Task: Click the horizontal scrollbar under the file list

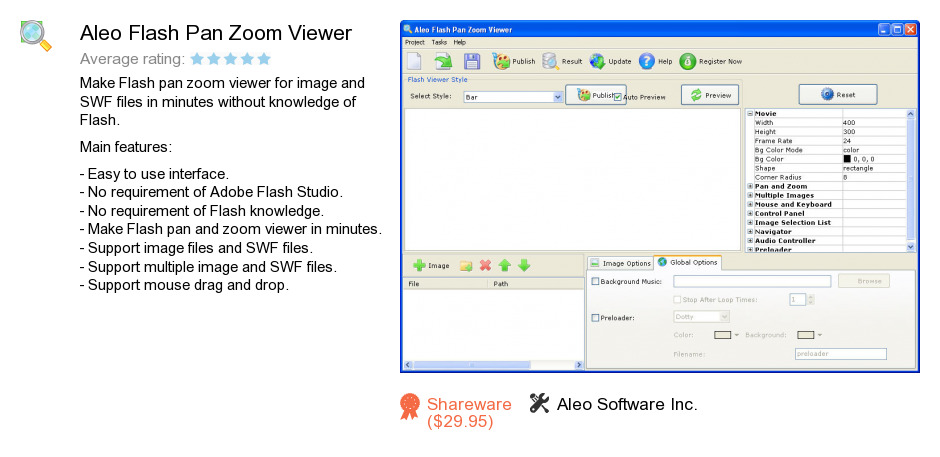Action: point(493,365)
